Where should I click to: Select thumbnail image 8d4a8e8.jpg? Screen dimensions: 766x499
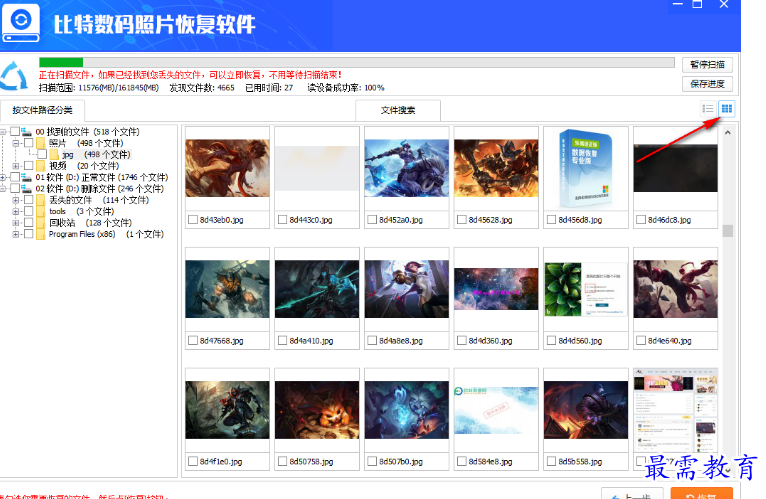(x=406, y=289)
